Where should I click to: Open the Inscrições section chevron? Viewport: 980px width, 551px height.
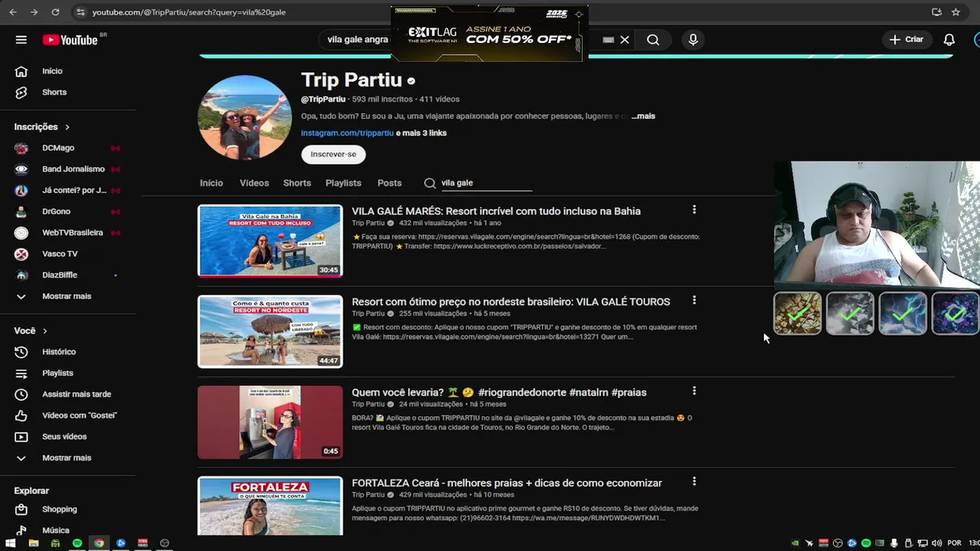point(67,127)
